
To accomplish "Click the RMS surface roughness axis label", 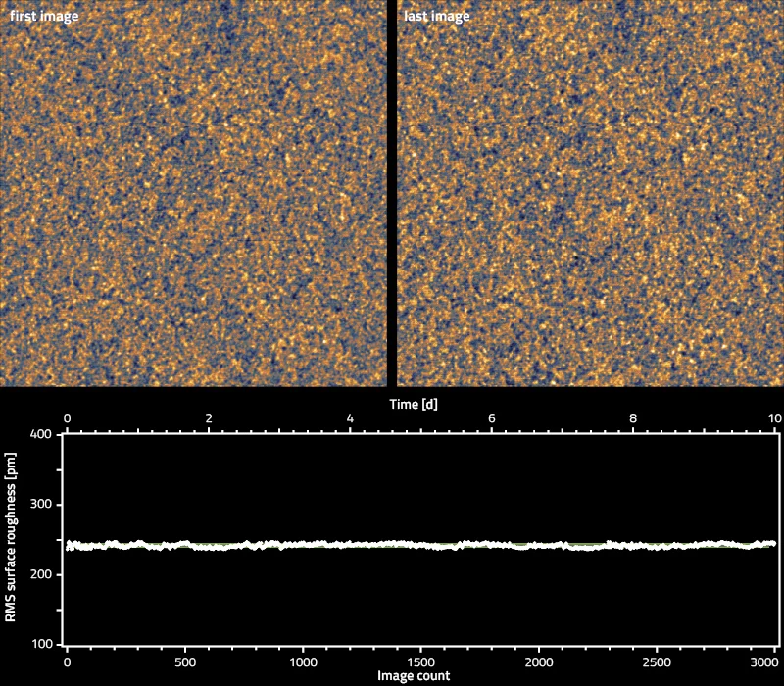I will [14, 538].
